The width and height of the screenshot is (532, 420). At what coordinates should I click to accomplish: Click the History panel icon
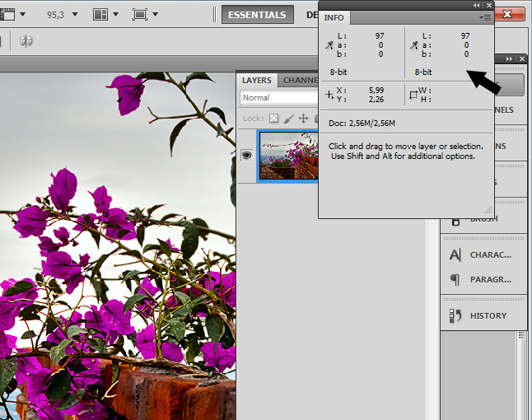pyautogui.click(x=455, y=315)
